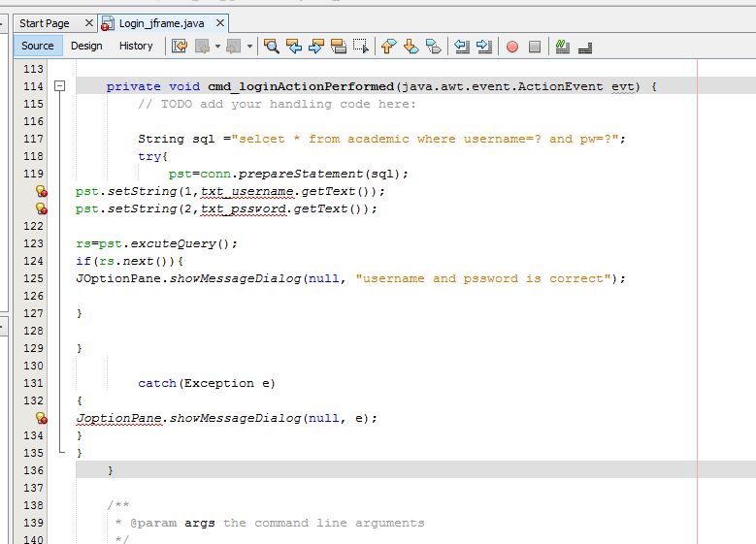Click error hint bulb on txt_pssword line
Viewport: 756px width, 544px height.
tap(42, 208)
